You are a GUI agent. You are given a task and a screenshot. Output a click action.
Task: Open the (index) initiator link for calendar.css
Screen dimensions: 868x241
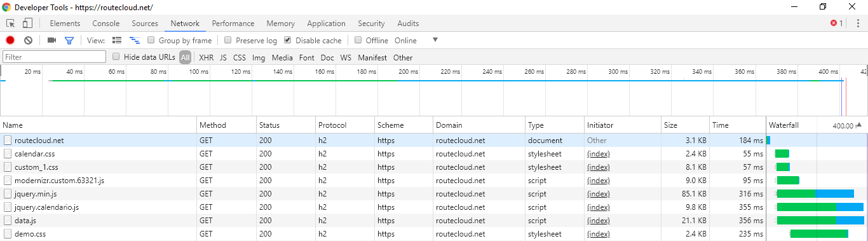tap(598, 154)
